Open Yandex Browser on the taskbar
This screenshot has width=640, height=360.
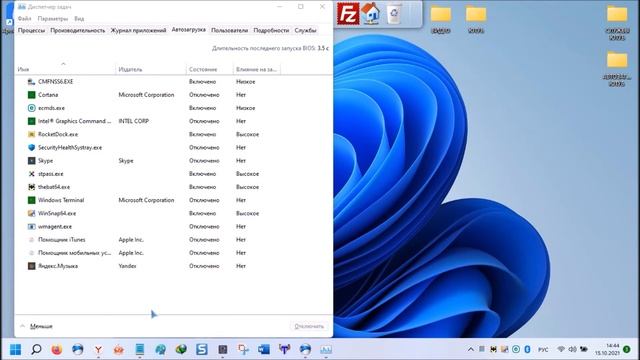(x=98, y=349)
